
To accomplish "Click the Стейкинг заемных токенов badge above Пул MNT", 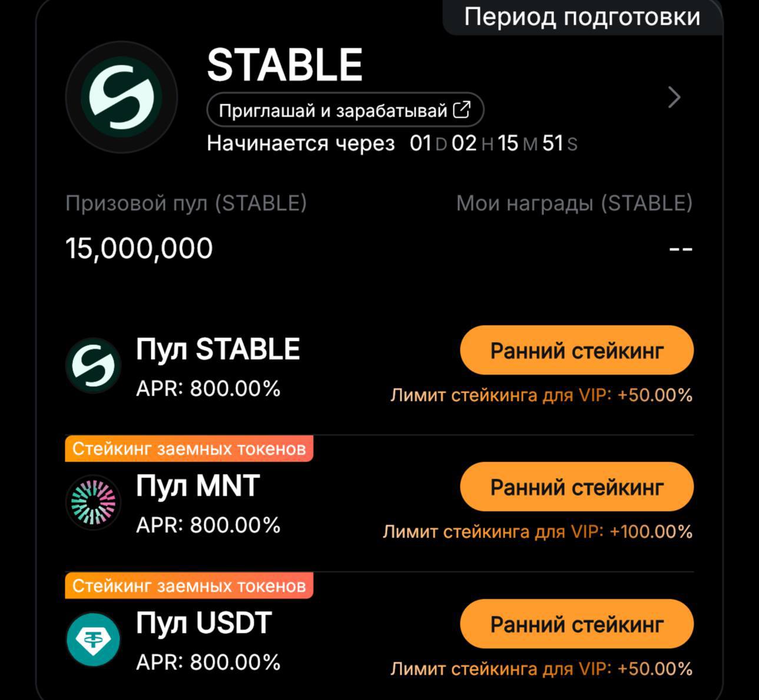I will pyautogui.click(x=188, y=448).
